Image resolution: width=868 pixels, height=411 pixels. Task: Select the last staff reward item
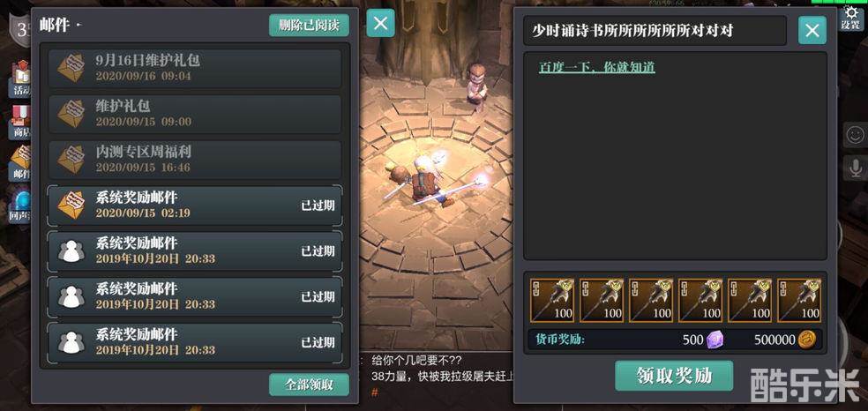pos(799,300)
